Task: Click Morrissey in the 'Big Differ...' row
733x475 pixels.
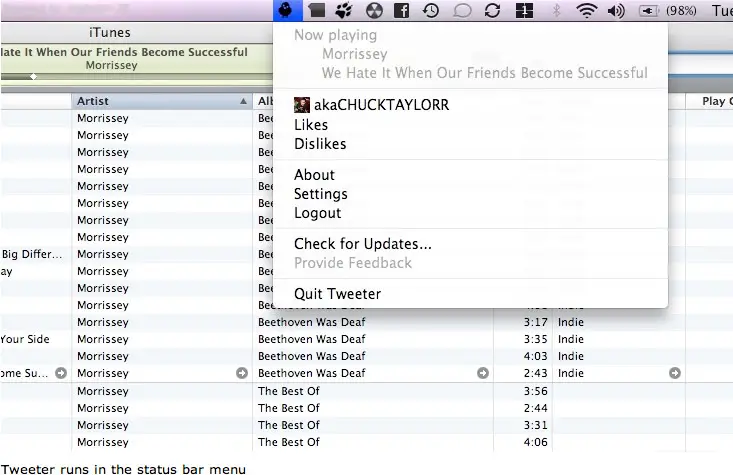Action: tap(102, 254)
